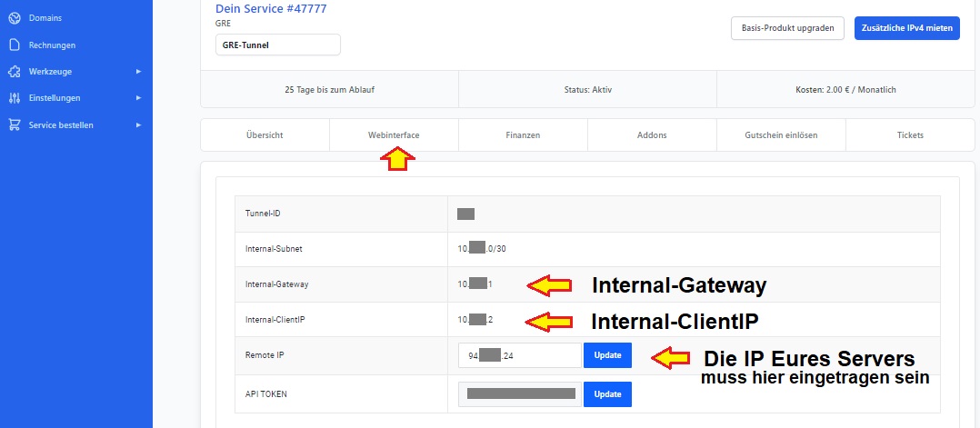
Task: Select the Addons tab
Action: pyautogui.click(x=652, y=135)
